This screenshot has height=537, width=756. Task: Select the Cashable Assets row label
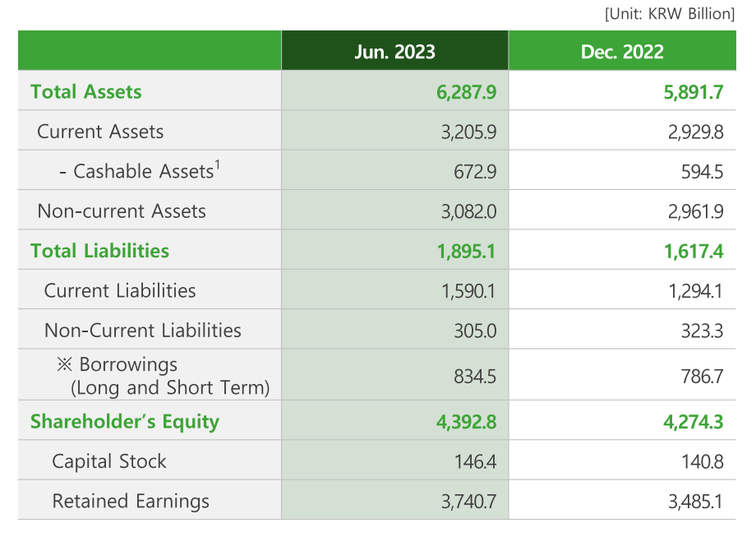tap(139, 171)
